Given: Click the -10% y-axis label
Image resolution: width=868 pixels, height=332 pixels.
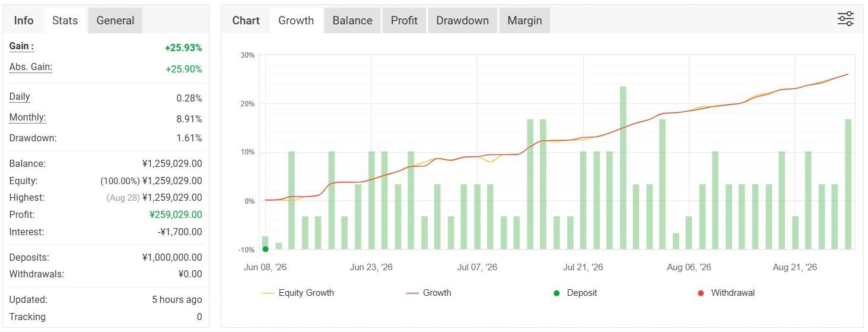Looking at the screenshot, I should coord(246,250).
